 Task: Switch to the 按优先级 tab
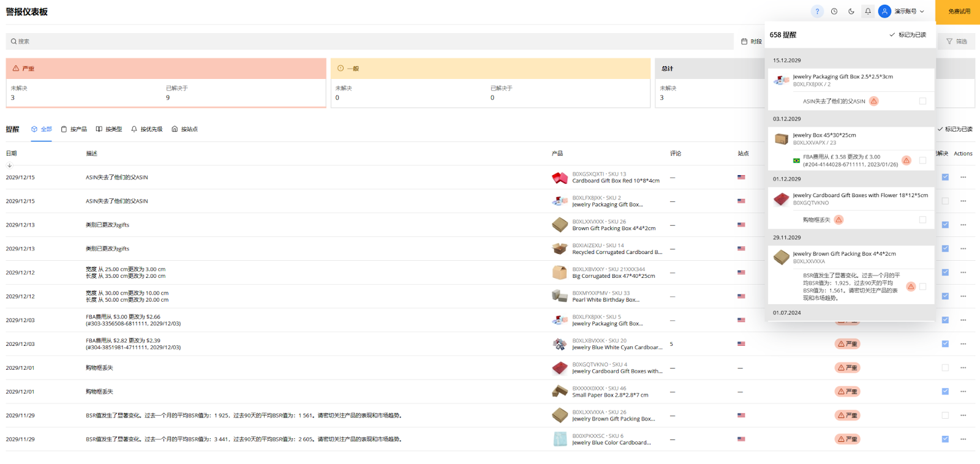(x=147, y=129)
